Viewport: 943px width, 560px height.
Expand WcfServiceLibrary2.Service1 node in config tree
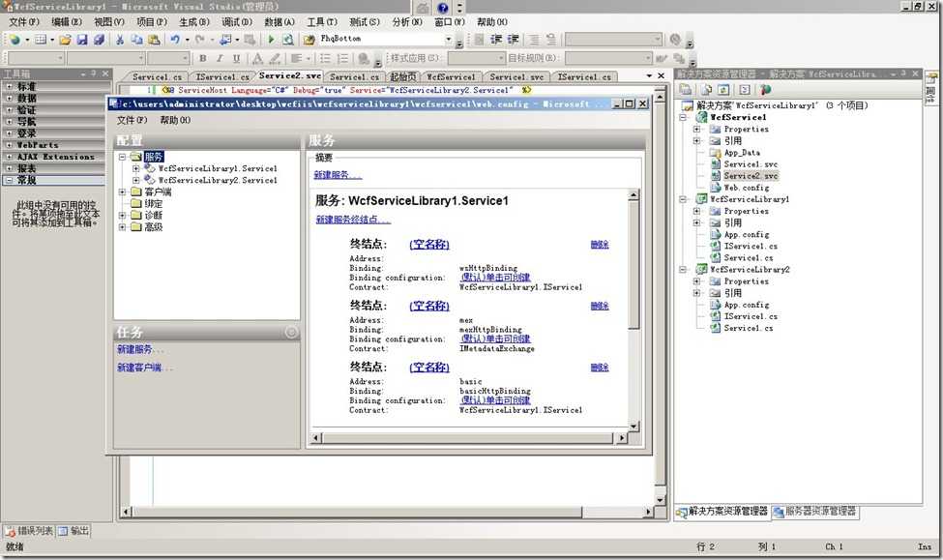(x=136, y=180)
